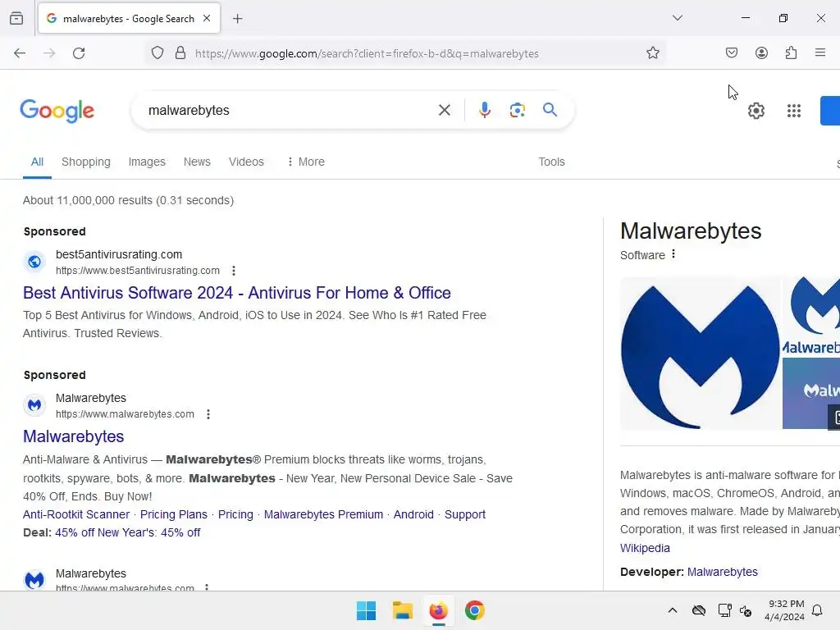The height and width of the screenshot is (630, 840).
Task: Switch to Images results tab
Action: click(x=147, y=162)
